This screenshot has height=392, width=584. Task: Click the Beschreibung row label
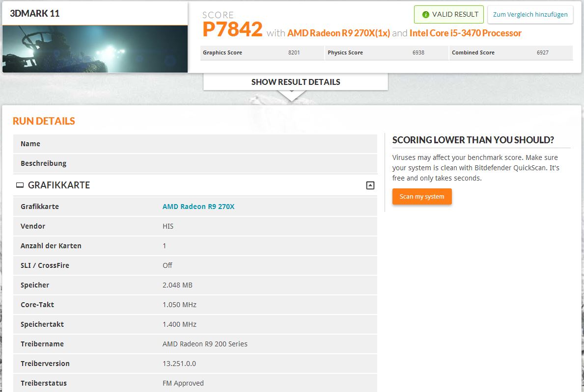[x=43, y=163]
